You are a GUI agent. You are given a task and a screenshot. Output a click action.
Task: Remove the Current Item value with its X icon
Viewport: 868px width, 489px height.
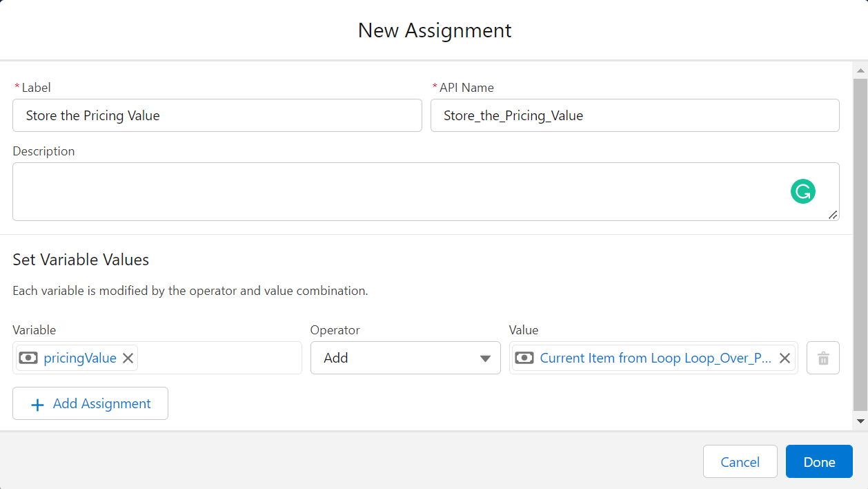pyautogui.click(x=785, y=358)
